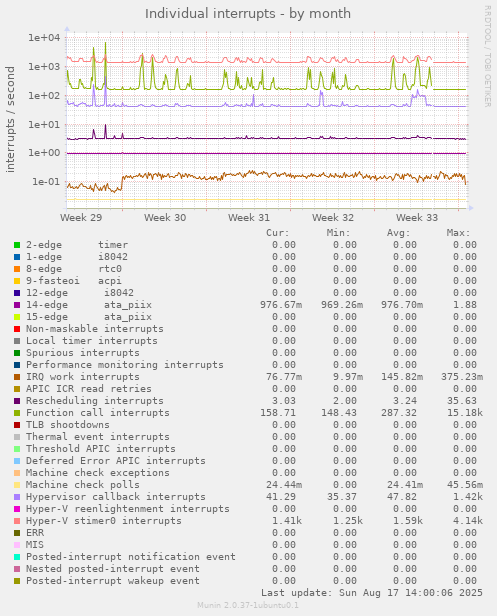The height and width of the screenshot is (616, 497).
Task: Click the Function call interrupts color swatch
Action: tap(17, 413)
